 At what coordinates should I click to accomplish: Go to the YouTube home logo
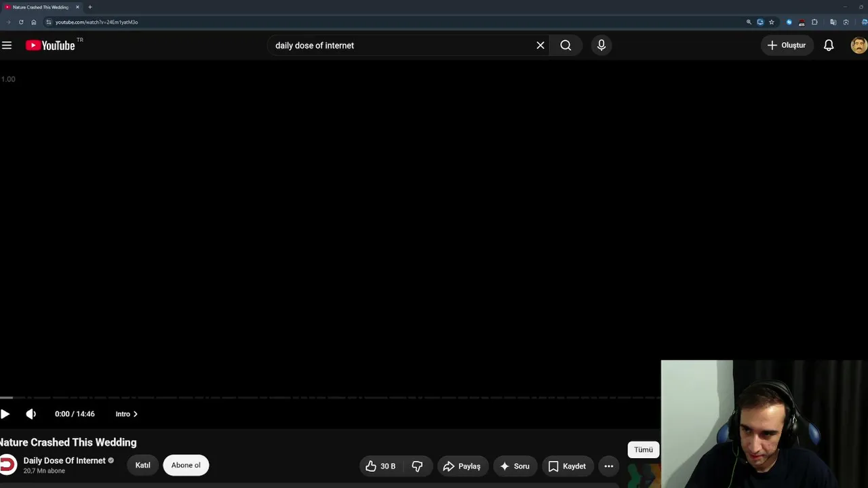click(50, 45)
